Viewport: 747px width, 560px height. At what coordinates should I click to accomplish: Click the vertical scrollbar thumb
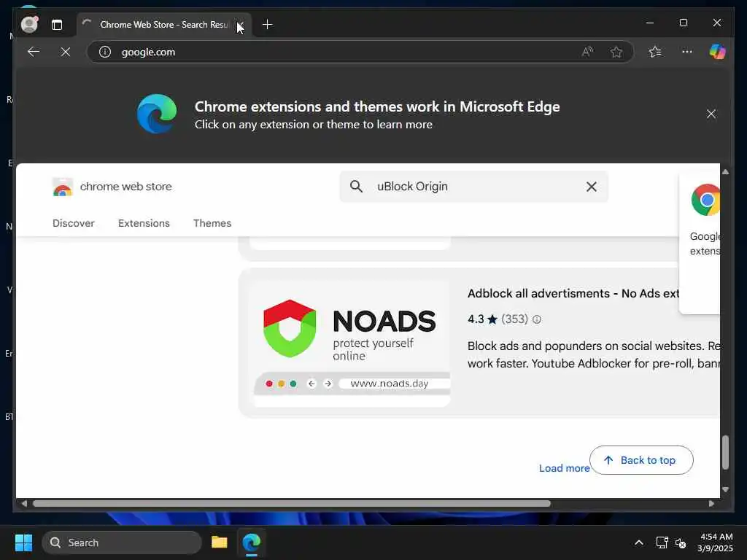coord(725,452)
